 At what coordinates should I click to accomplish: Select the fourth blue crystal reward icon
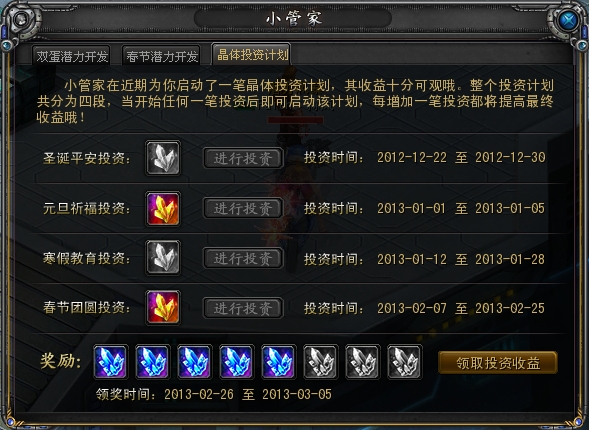[237, 362]
